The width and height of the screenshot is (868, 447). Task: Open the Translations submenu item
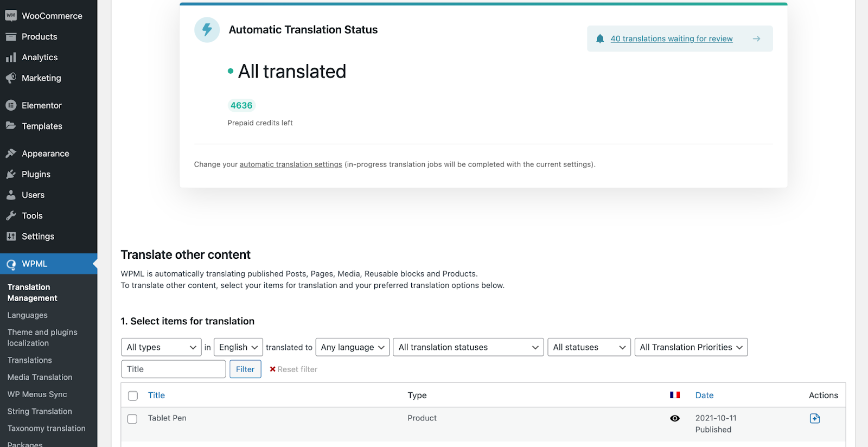[x=30, y=360]
